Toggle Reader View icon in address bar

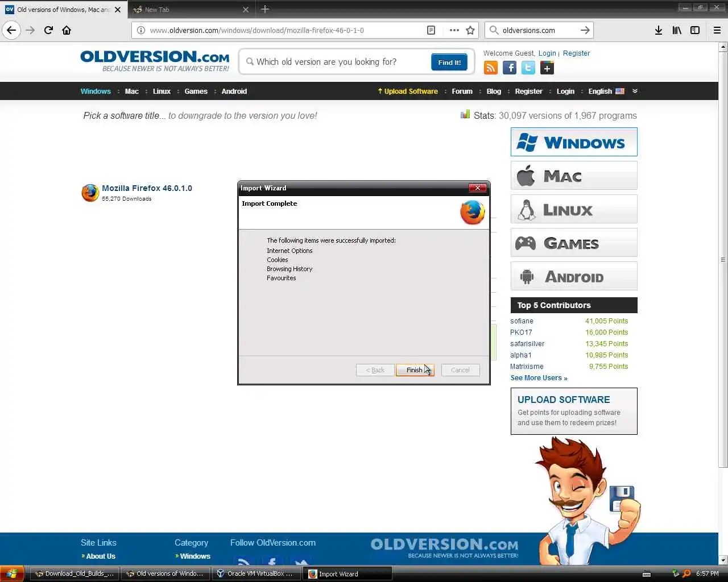431,30
